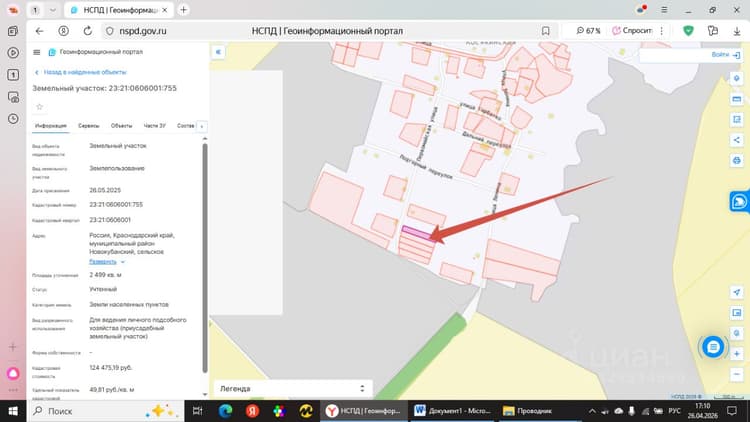Open browser sidebar tab groups icon
The width and height of the screenshot is (750, 422).
point(13,31)
